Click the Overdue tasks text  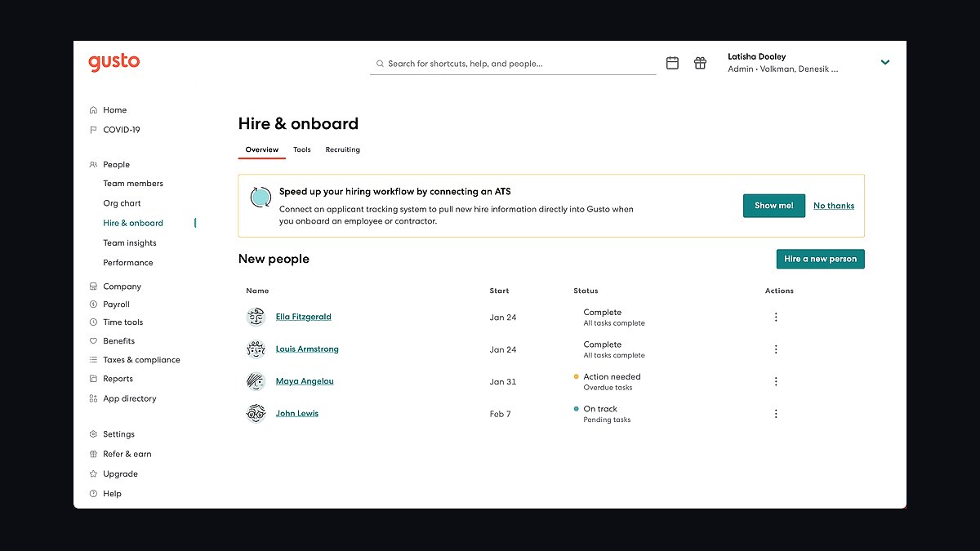click(608, 388)
